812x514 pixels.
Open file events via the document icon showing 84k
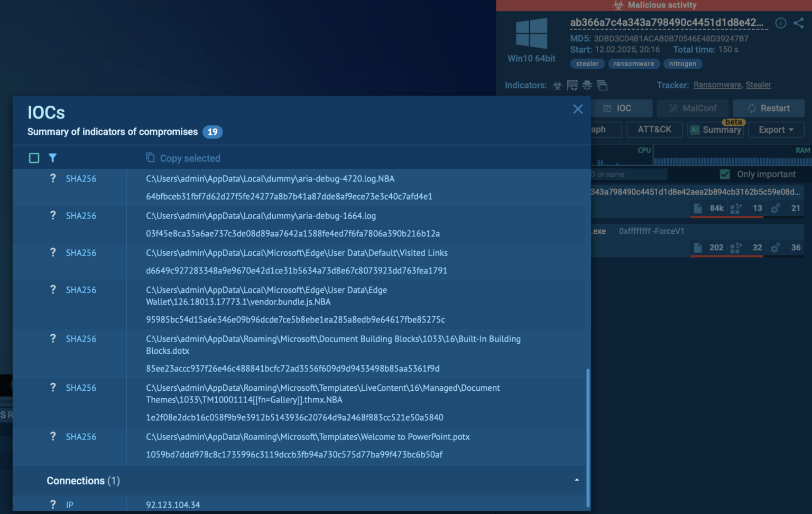point(697,208)
